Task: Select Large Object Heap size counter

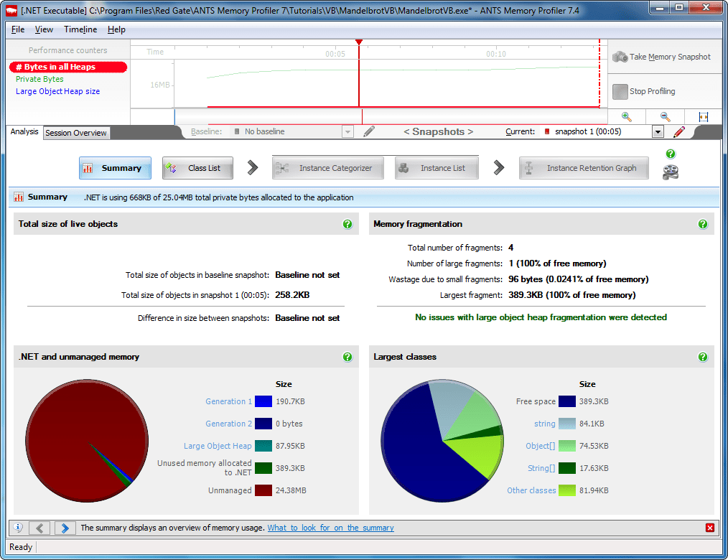Action: (57, 91)
